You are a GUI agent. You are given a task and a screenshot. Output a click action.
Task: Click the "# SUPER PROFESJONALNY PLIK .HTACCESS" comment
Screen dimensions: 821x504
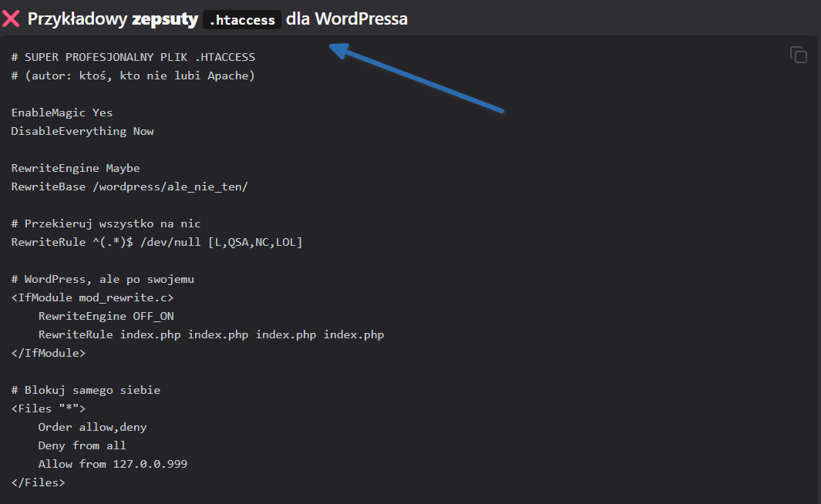(x=133, y=57)
